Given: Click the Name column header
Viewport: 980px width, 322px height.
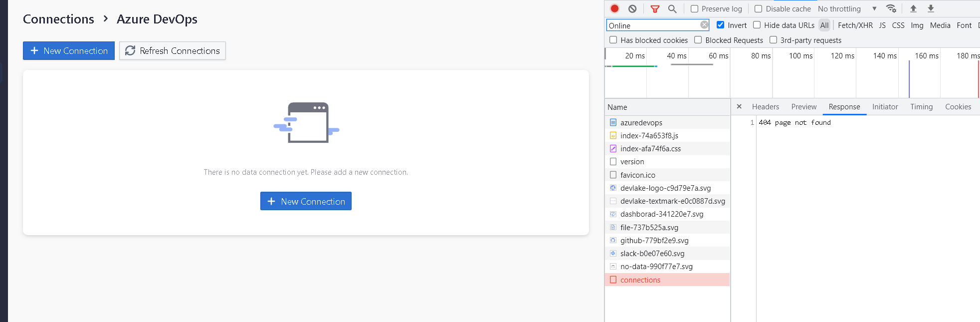Looking at the screenshot, I should pyautogui.click(x=667, y=107).
